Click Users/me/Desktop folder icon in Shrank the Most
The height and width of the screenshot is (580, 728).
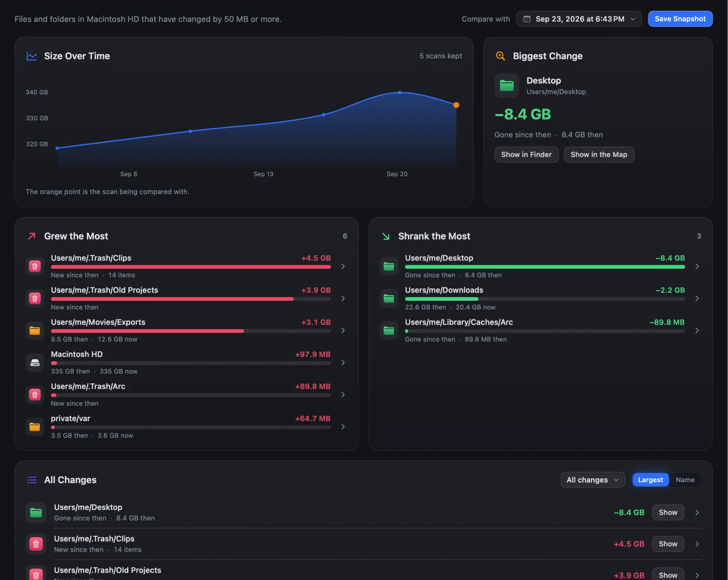pos(389,266)
